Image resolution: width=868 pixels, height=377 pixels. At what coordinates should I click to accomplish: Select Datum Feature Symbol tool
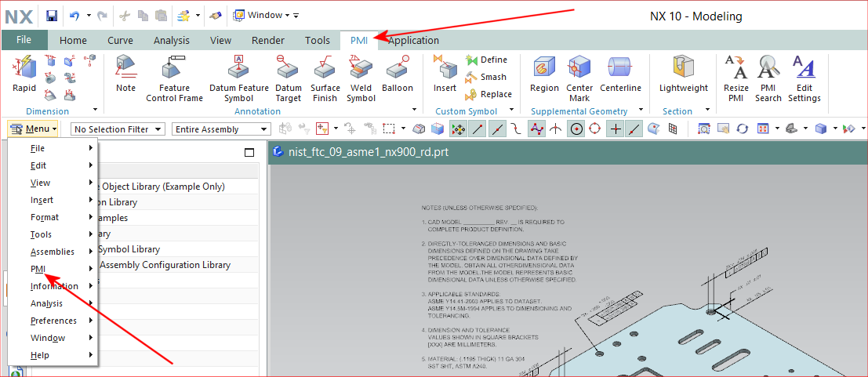coord(238,78)
